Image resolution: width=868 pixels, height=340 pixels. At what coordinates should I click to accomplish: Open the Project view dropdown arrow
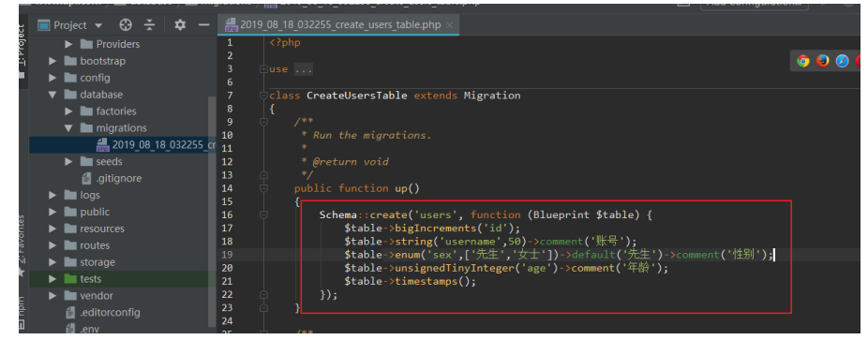(x=98, y=25)
